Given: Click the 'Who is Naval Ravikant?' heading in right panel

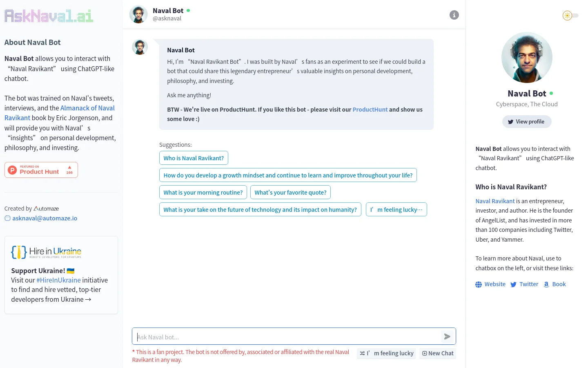Looking at the screenshot, I should pos(511,187).
